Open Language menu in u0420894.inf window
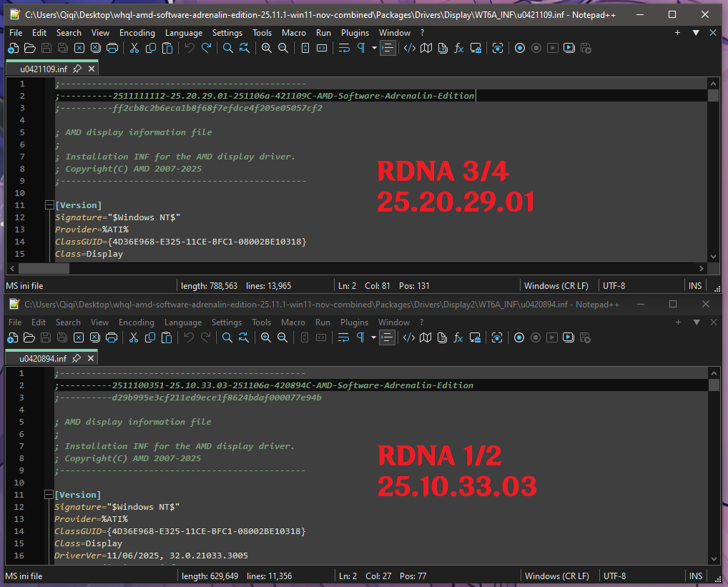728x587 pixels. (183, 322)
